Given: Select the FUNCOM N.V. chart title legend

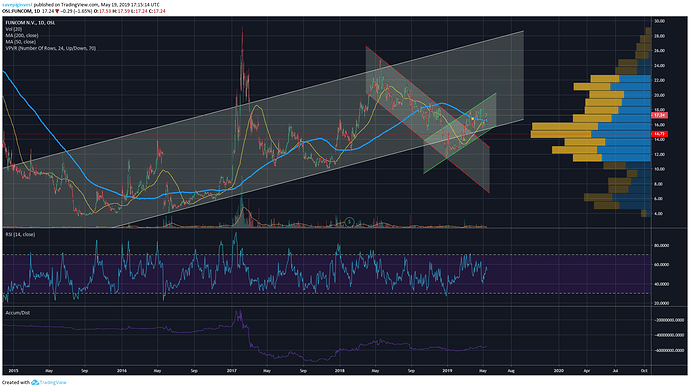Looking at the screenshot, I should (x=30, y=22).
